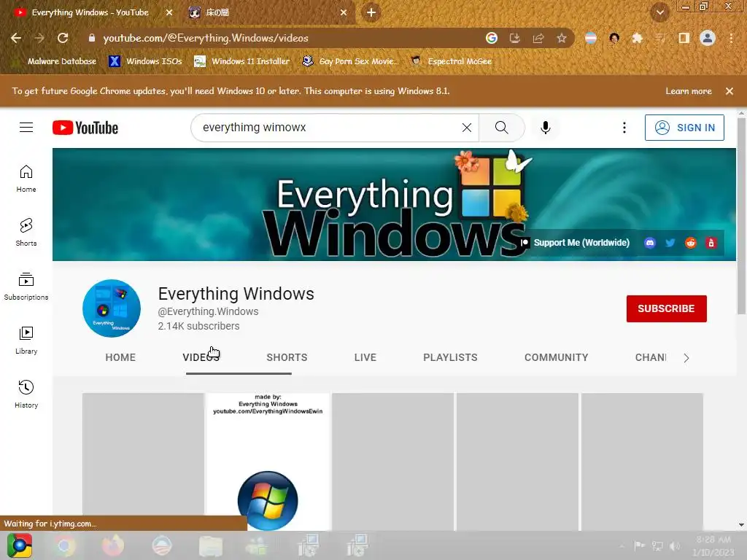The image size is (747, 560).
Task: Open the PLAYLISTS tab
Action: tap(450, 357)
